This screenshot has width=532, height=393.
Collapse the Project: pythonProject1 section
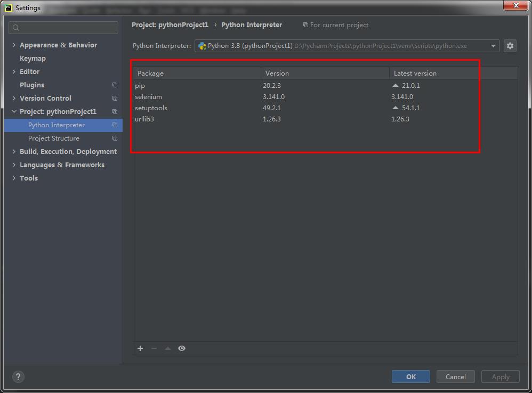pyautogui.click(x=14, y=111)
